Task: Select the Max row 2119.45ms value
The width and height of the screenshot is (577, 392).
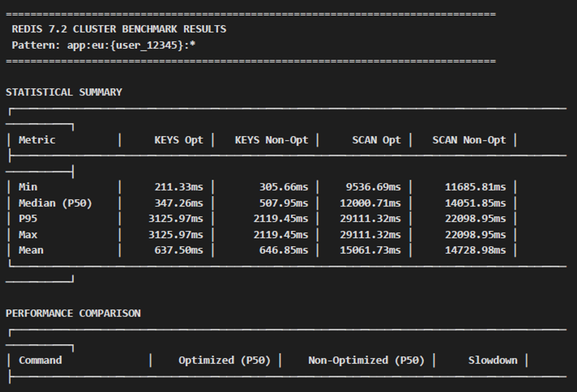Action: tap(281, 235)
